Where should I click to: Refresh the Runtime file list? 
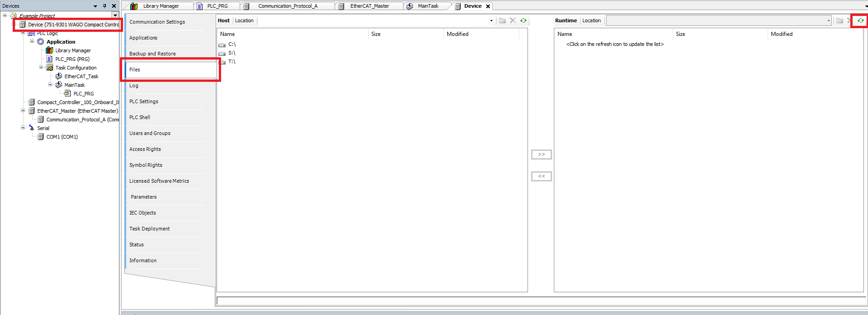point(860,20)
